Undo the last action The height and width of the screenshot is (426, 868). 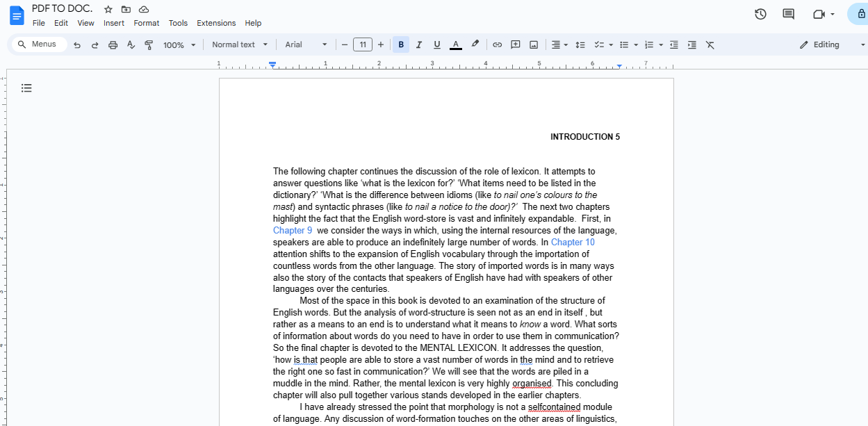point(77,44)
